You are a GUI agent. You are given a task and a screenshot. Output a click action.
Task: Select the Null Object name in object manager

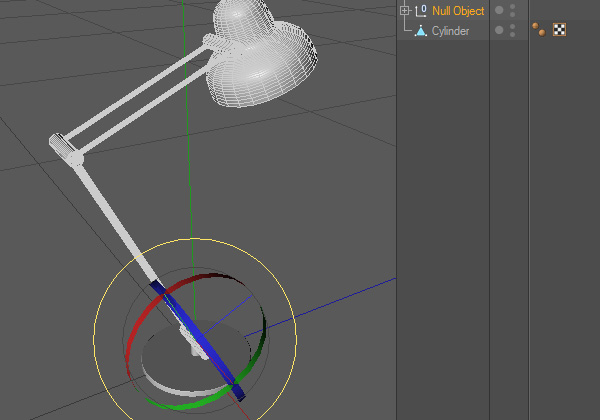tap(458, 11)
